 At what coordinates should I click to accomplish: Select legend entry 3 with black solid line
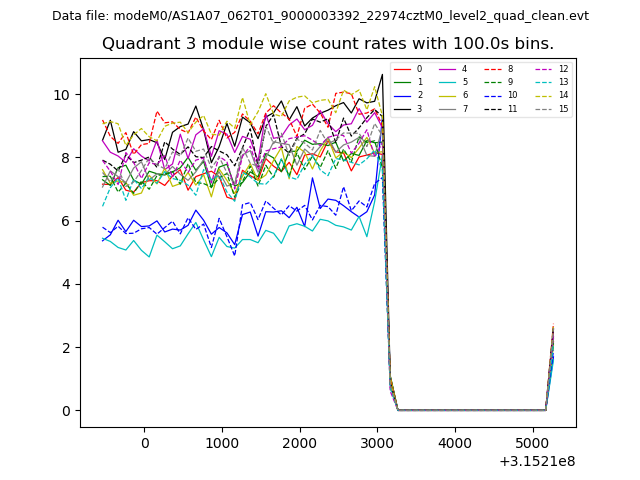[410, 108]
